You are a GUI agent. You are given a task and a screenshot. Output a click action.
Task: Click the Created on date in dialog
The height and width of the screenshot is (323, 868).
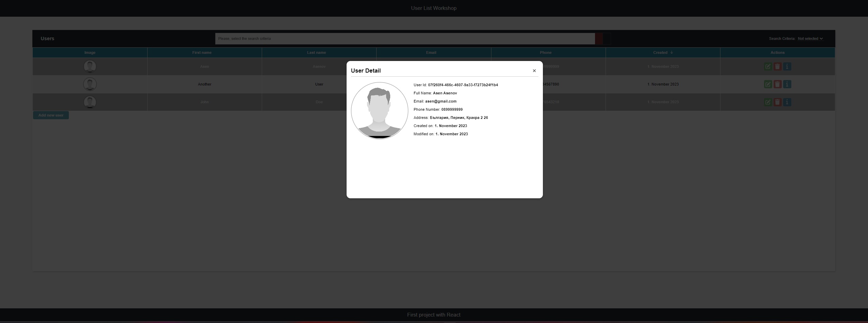451,126
